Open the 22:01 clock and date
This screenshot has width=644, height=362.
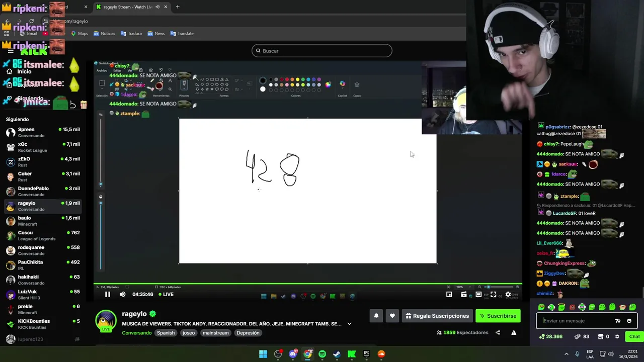click(629, 354)
